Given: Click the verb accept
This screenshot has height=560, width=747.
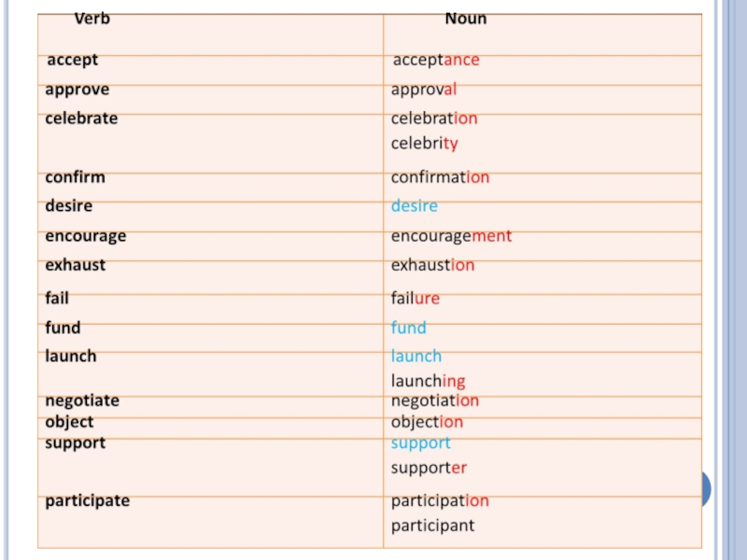Looking at the screenshot, I should point(72,60).
